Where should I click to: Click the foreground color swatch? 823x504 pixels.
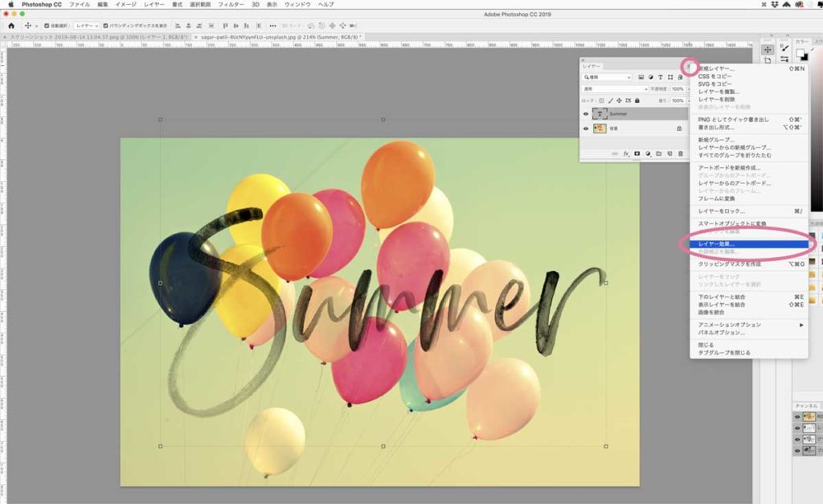point(800,53)
